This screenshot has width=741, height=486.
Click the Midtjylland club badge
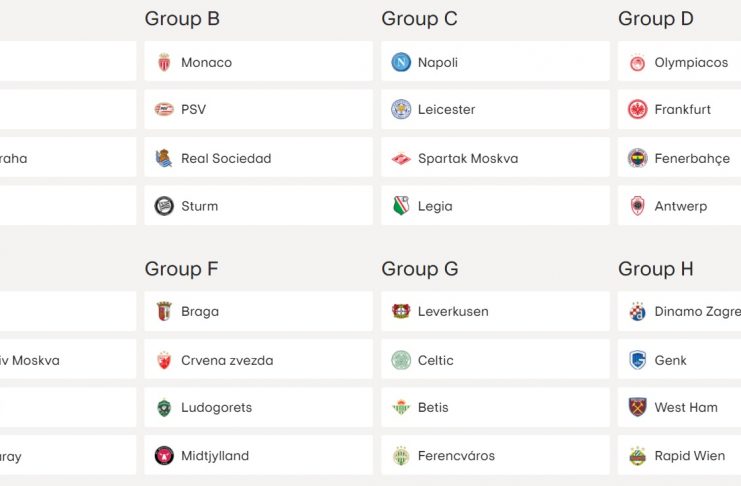tap(164, 456)
